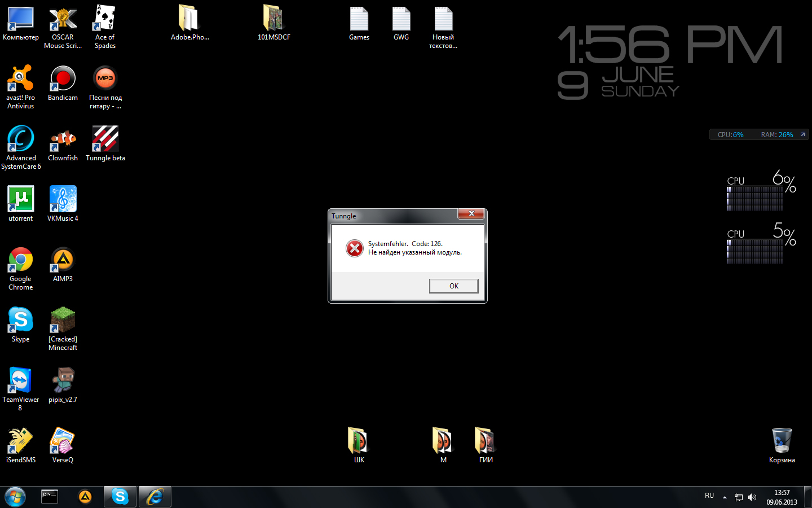Open the taskbar clock showing 13:57
The image size is (812, 508).
click(x=782, y=497)
